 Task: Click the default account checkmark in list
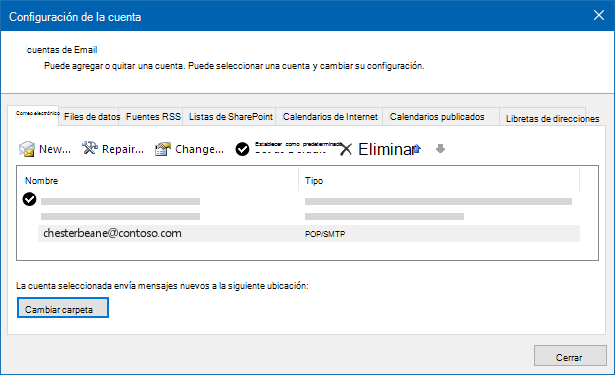click(x=29, y=199)
